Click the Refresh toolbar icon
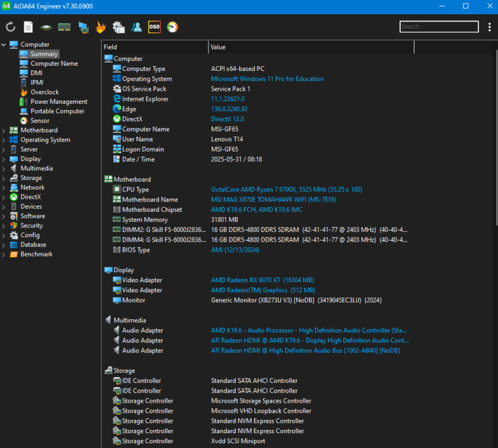The width and height of the screenshot is (498, 448). click(x=11, y=27)
